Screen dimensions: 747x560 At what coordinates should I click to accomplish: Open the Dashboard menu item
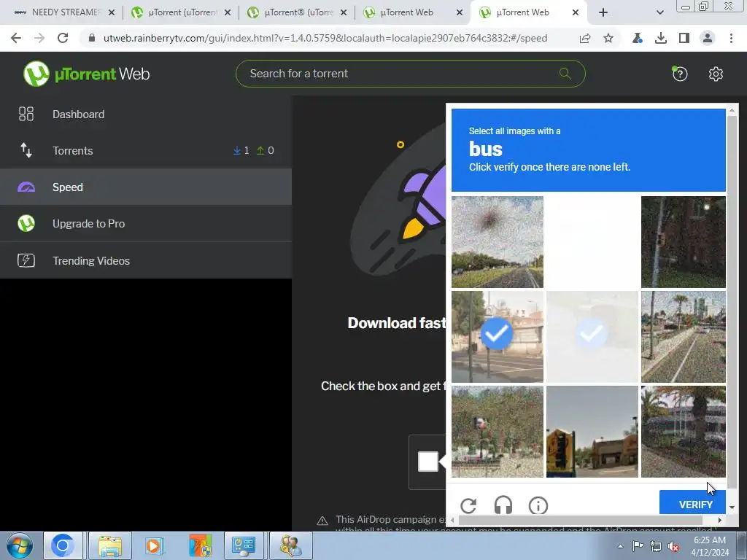pos(146,114)
